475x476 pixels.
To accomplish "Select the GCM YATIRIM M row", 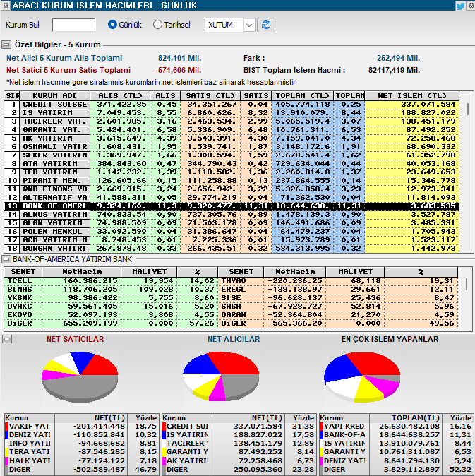I will click(232, 240).
